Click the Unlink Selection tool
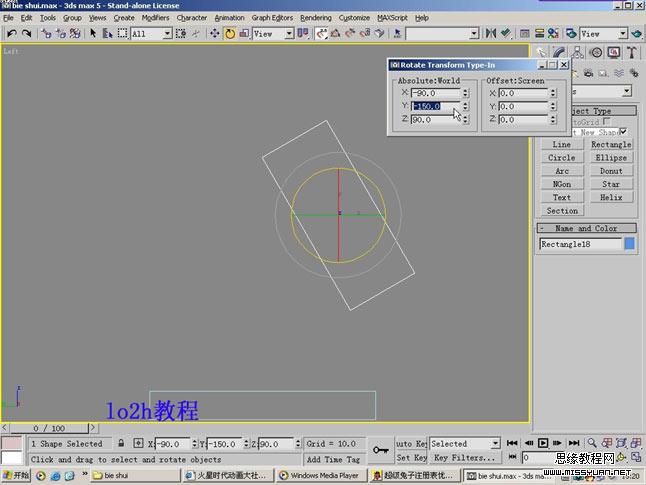This screenshot has height=485, width=646. [61, 33]
